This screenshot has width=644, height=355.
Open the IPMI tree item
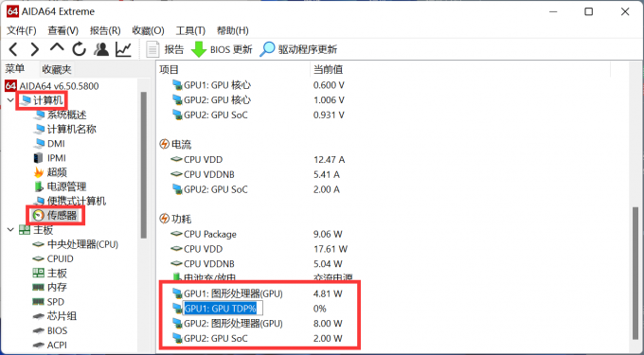click(x=49, y=158)
